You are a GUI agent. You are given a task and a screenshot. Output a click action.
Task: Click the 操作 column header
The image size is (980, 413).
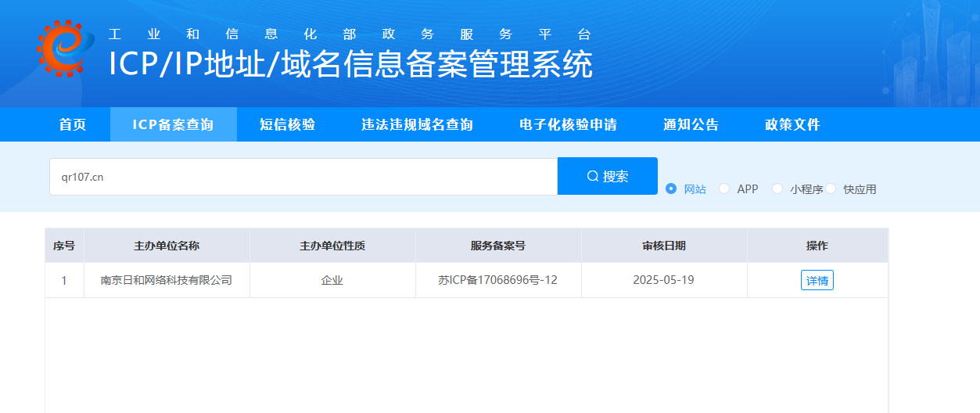817,246
